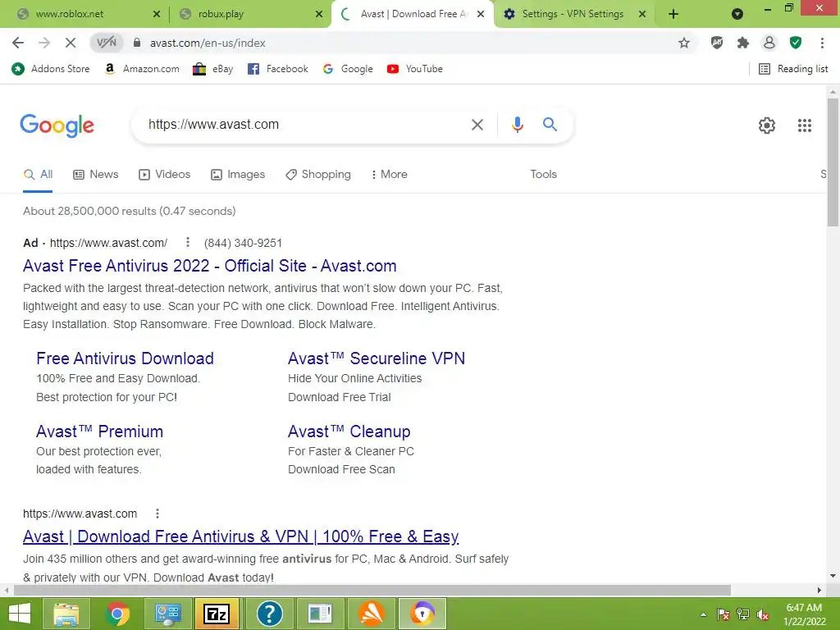
Task: Open a new tab with plus button
Action: point(673,14)
